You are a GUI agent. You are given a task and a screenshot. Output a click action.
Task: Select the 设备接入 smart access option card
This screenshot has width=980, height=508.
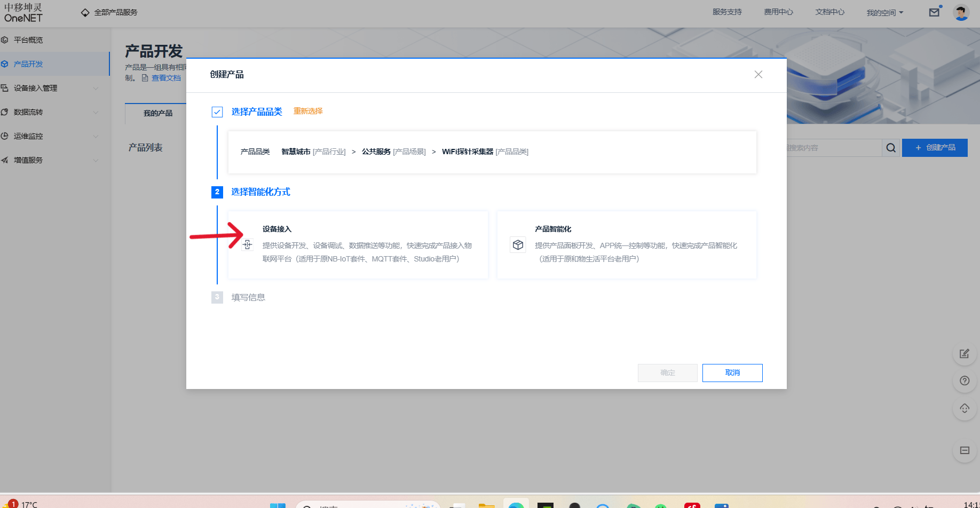[358, 244]
